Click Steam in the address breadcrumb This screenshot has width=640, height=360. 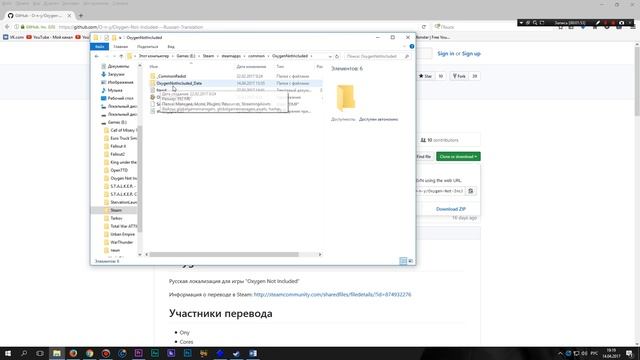point(208,56)
